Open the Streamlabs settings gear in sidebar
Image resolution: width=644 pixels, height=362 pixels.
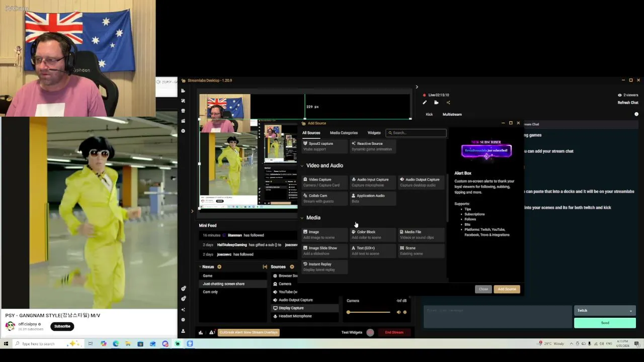(183, 320)
